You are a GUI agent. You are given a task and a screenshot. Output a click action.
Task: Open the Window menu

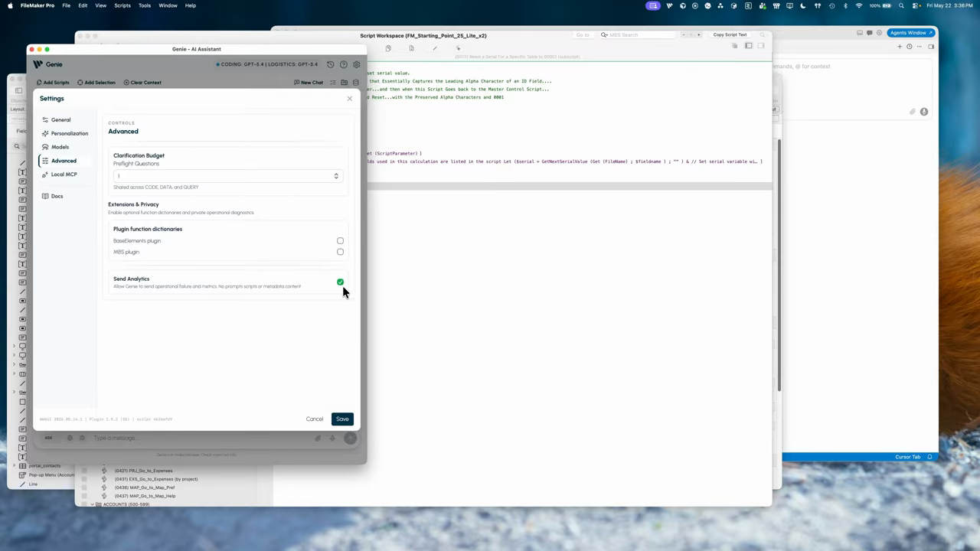pyautogui.click(x=168, y=5)
